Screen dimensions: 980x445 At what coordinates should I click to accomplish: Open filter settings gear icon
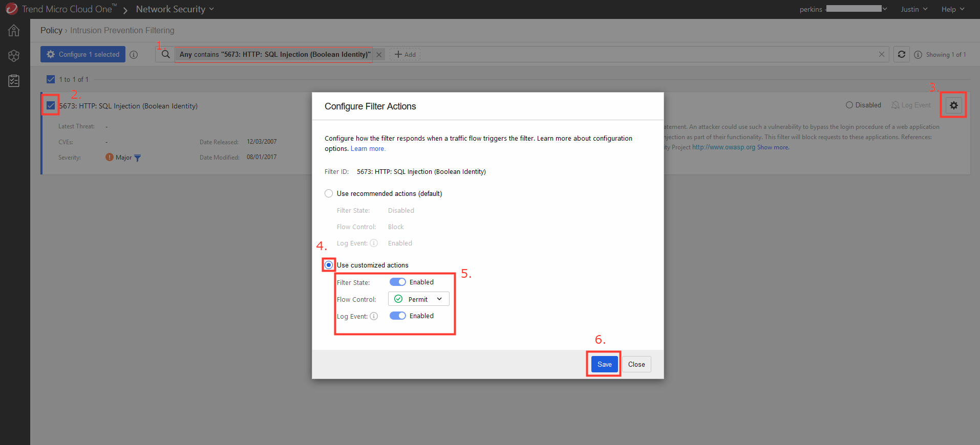[x=954, y=105]
